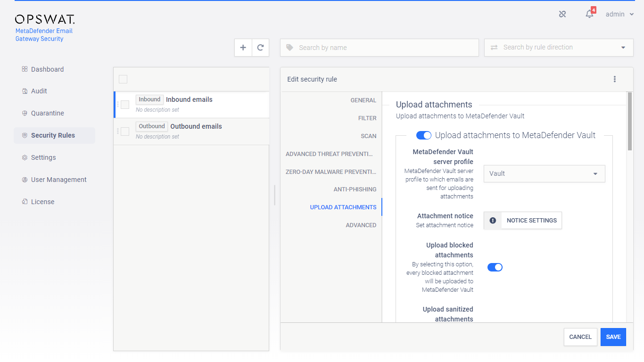The width and height of the screenshot is (644, 362).
Task: Click the Security Rules shield icon
Action: coord(25,135)
